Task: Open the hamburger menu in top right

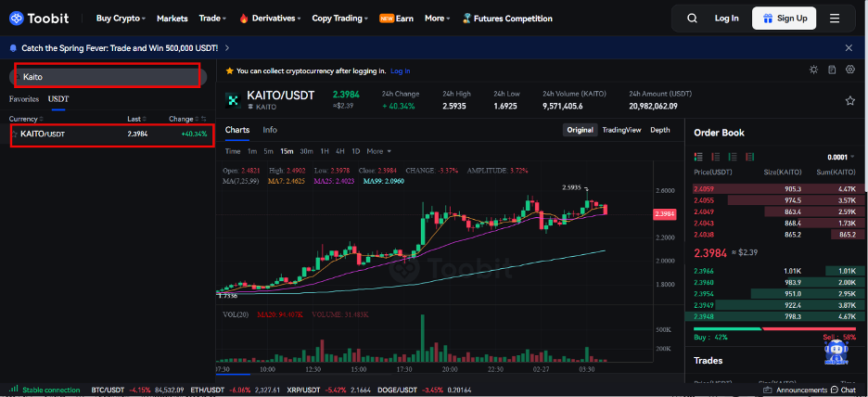Action: [x=835, y=19]
